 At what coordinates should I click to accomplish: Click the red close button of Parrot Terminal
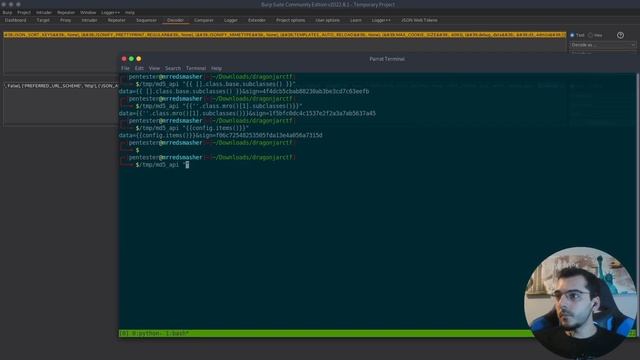pos(124,59)
